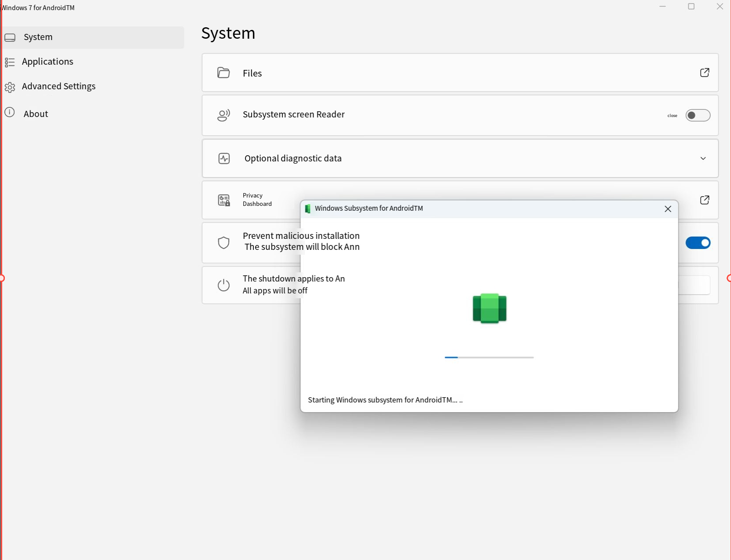This screenshot has width=731, height=560.
Task: Expand the Optional diagnostic data section
Action: (703, 158)
